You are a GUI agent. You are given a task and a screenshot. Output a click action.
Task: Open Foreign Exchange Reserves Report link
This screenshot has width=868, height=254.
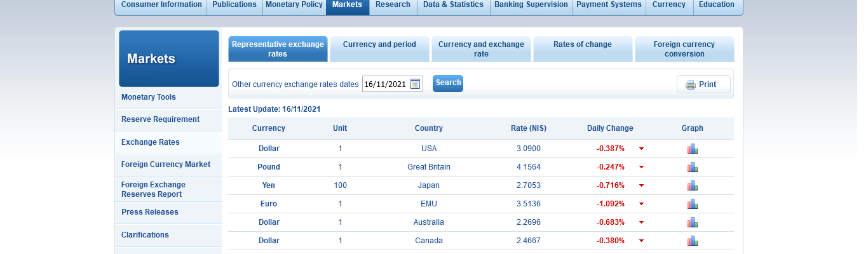coord(153,189)
